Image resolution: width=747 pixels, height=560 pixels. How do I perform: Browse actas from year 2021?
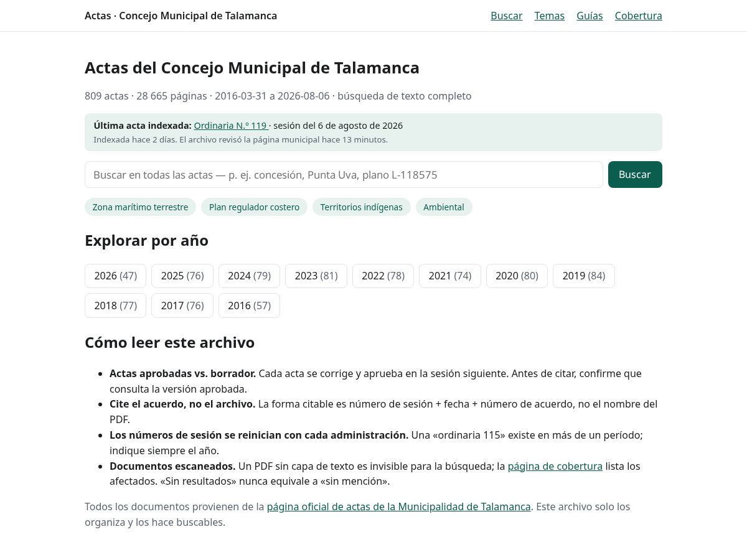point(450,276)
